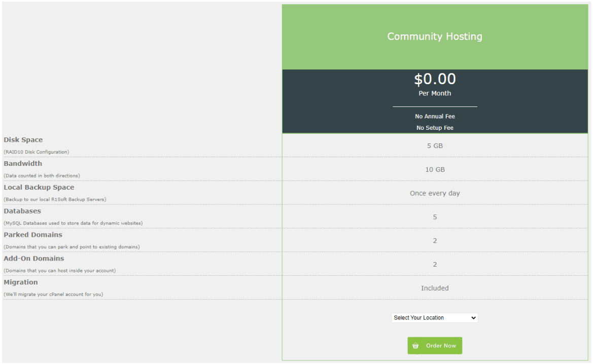Click the No Annual Fee text
This screenshot has height=364, width=593.
click(x=435, y=117)
